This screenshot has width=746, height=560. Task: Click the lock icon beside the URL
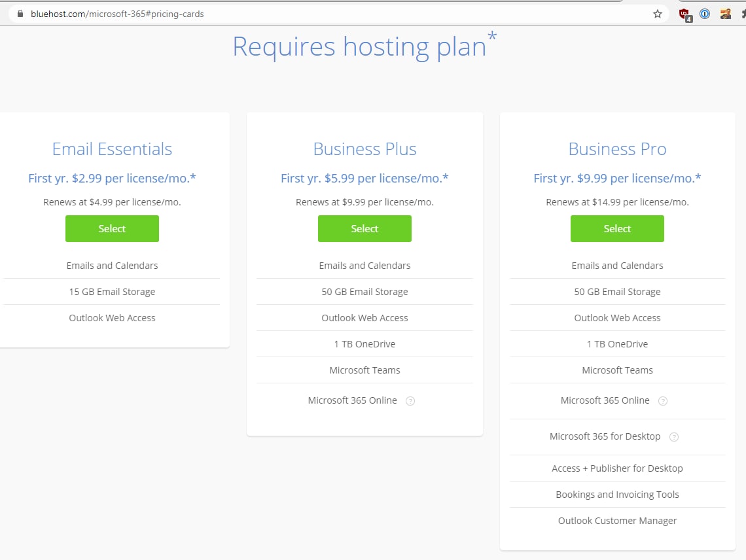coord(20,14)
